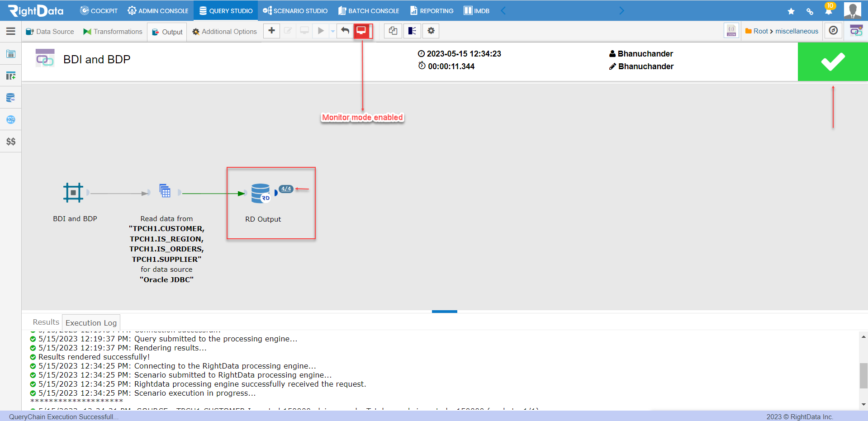
Task: Expand the run button dropdown arrow
Action: pos(332,31)
